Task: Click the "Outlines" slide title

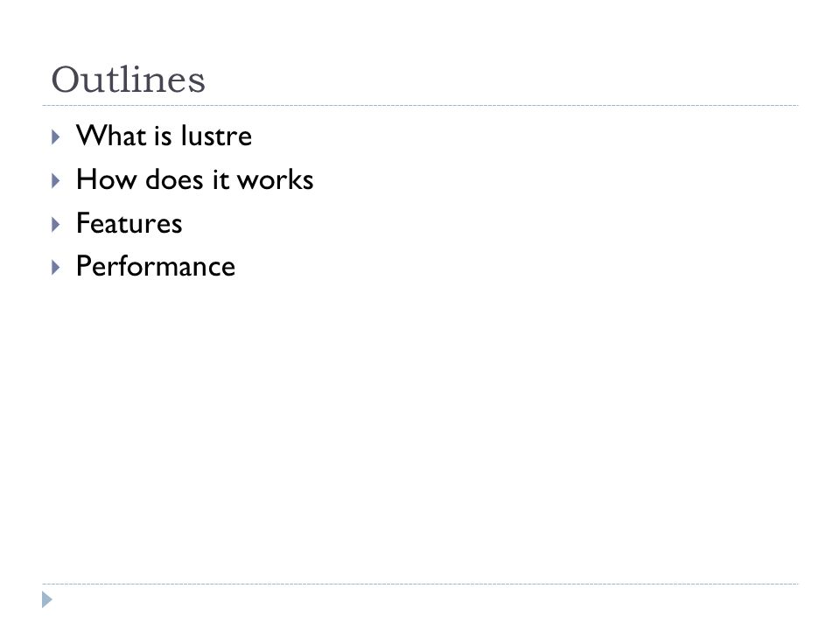Action: tap(128, 80)
